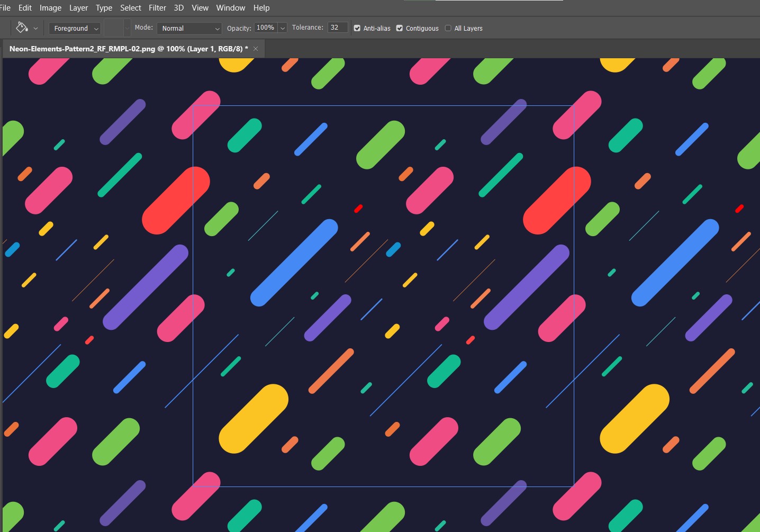Open the Filter menu
The image size is (760, 532).
tap(157, 8)
